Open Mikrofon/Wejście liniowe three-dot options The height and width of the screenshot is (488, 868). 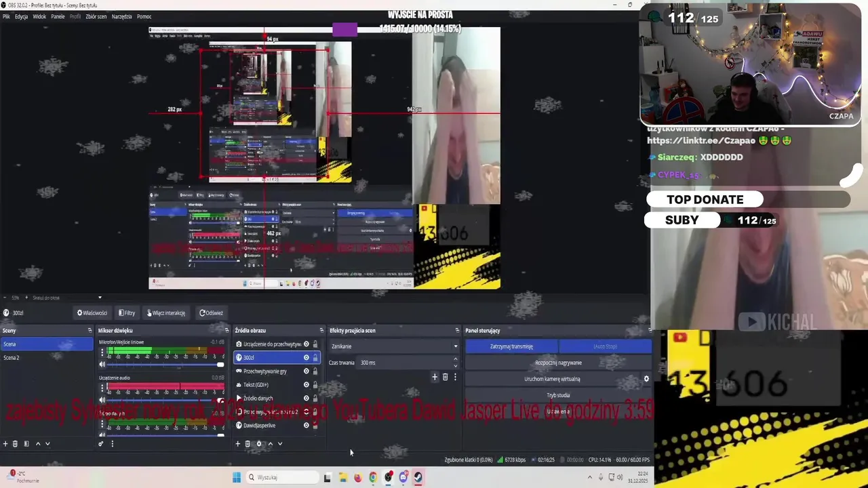[x=102, y=353]
